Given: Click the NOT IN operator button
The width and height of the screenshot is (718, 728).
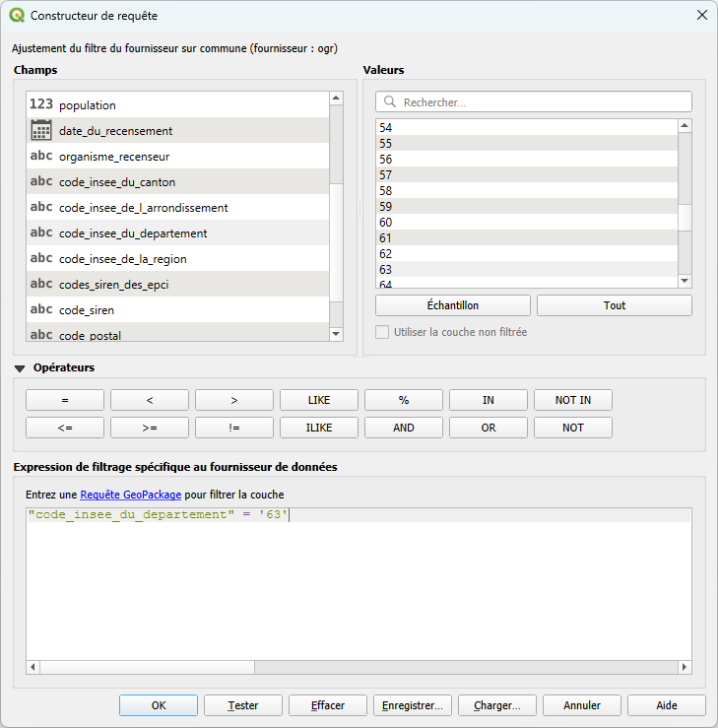Looking at the screenshot, I should (x=572, y=400).
